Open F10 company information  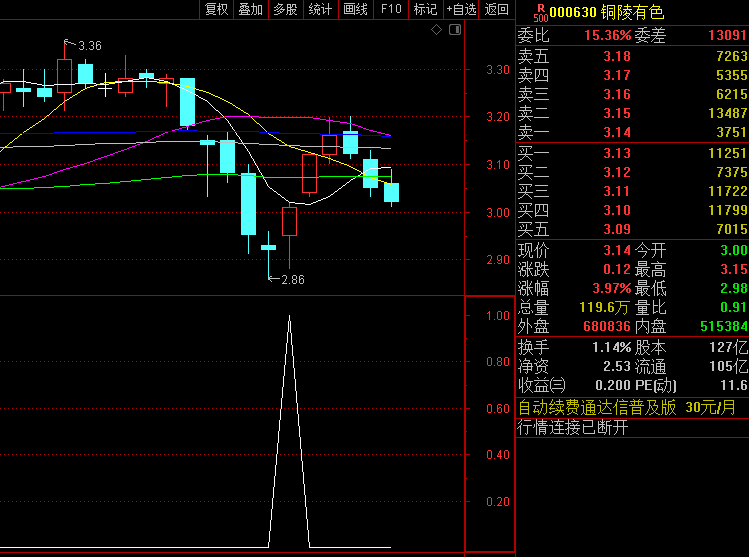tap(391, 9)
